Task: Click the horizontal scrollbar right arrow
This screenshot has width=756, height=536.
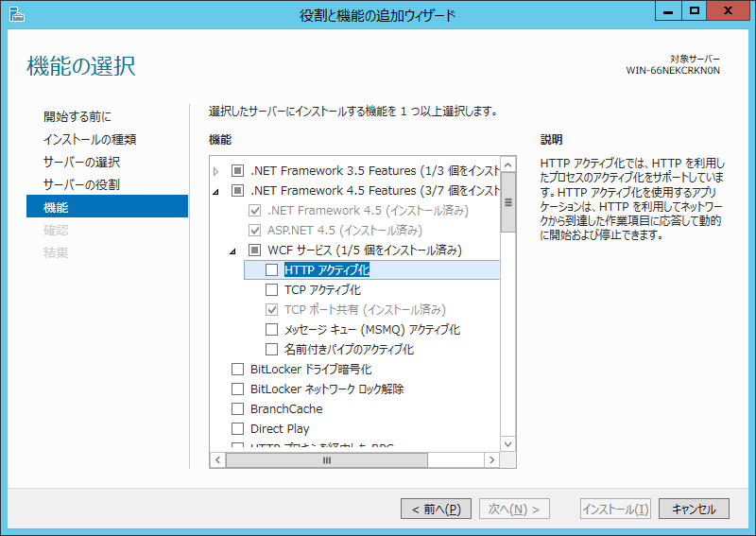Action: pyautogui.click(x=491, y=460)
